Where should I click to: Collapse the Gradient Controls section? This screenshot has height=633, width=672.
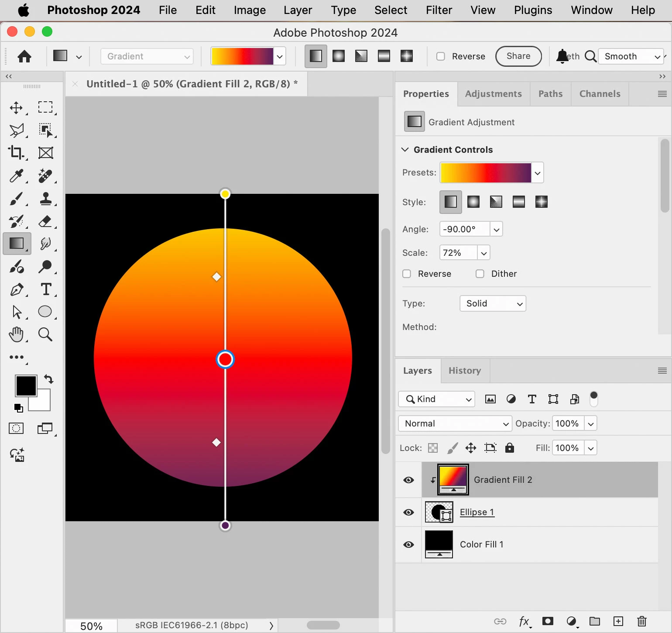click(x=405, y=150)
